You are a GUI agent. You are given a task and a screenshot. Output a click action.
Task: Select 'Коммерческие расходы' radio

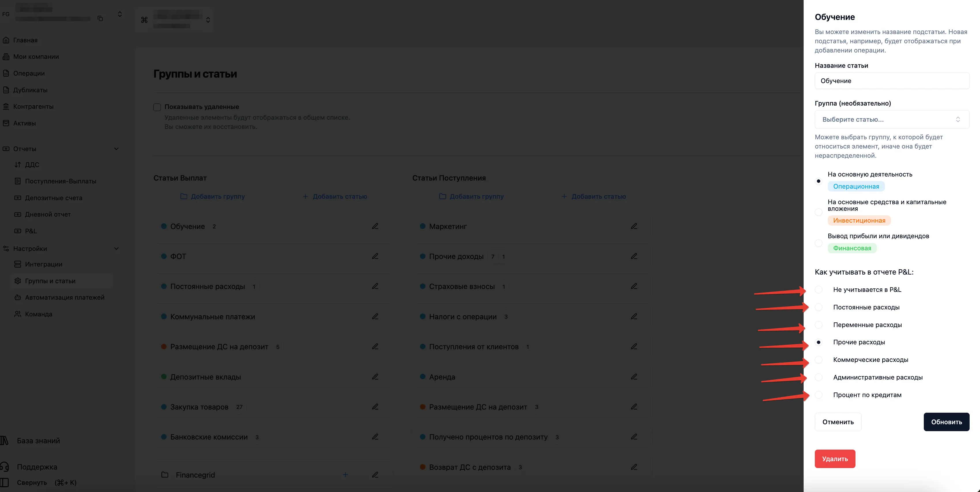tap(819, 360)
